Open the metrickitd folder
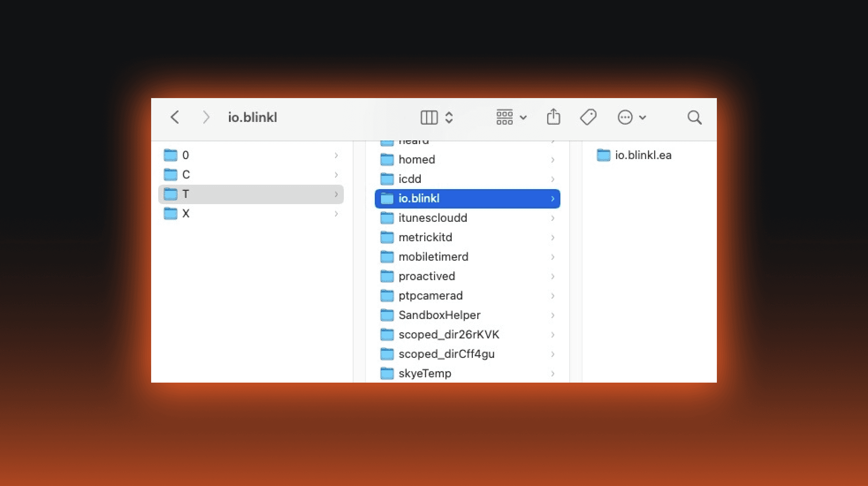 pyautogui.click(x=425, y=237)
